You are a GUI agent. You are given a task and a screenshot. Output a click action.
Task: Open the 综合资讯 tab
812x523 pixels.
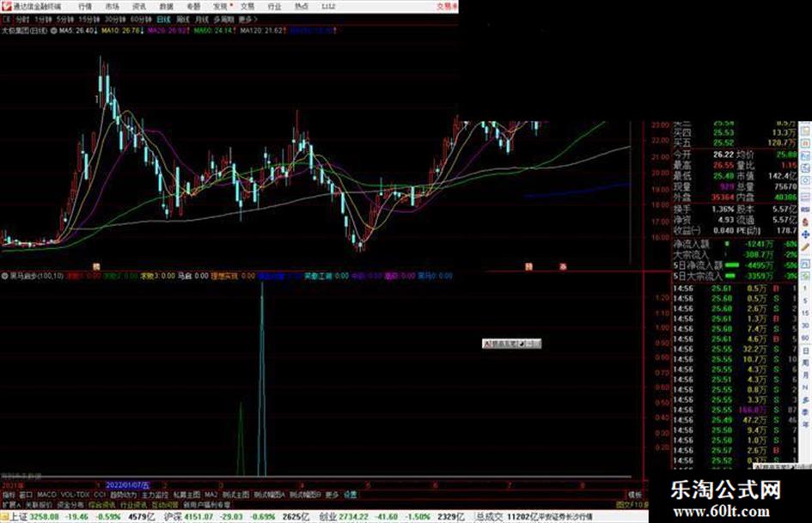(102, 504)
